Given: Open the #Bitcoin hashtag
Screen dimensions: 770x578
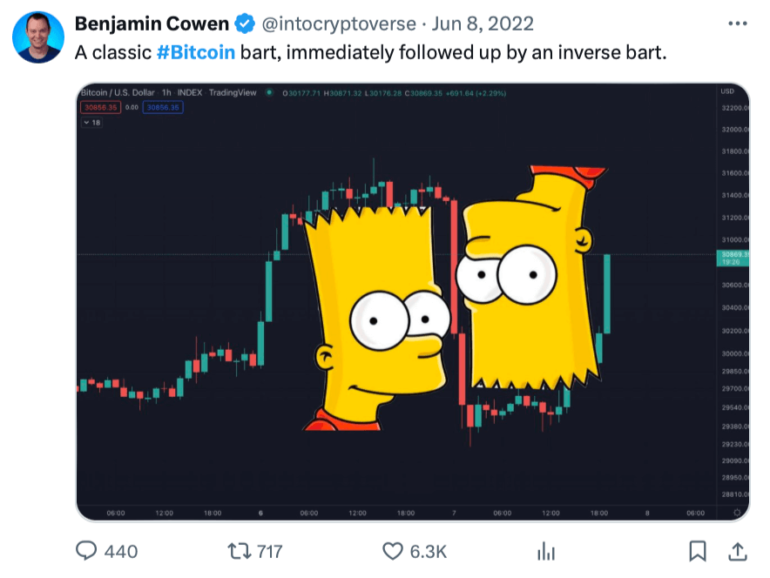Looking at the screenshot, I should click(x=196, y=51).
